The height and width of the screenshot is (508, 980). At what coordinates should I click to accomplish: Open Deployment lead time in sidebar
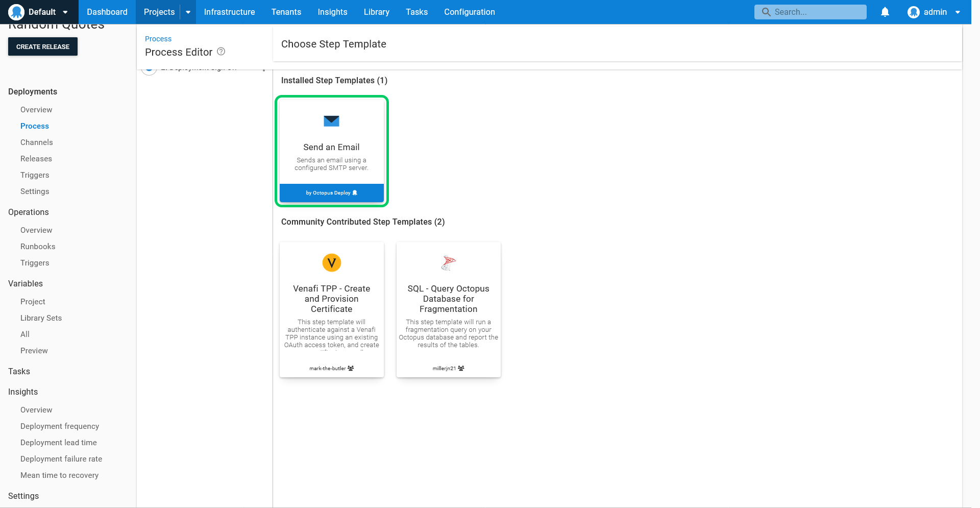point(59,443)
